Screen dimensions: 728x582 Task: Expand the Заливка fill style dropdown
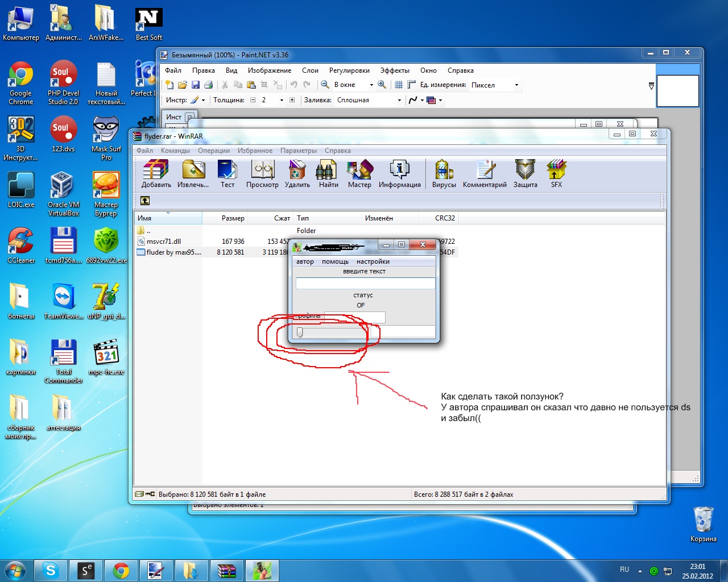point(399,100)
